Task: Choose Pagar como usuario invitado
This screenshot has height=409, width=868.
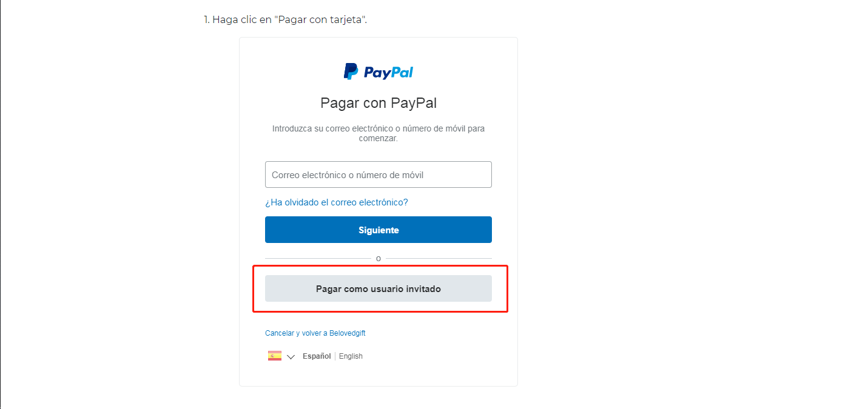Action: tap(378, 288)
